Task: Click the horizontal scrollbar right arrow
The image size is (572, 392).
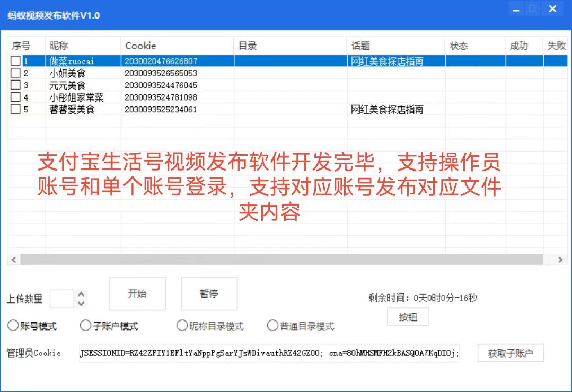Action: click(x=560, y=260)
